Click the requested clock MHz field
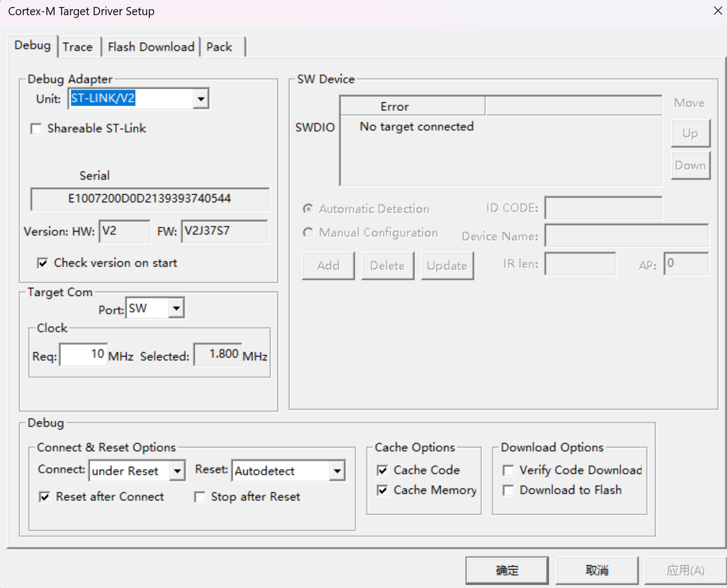 coord(83,355)
